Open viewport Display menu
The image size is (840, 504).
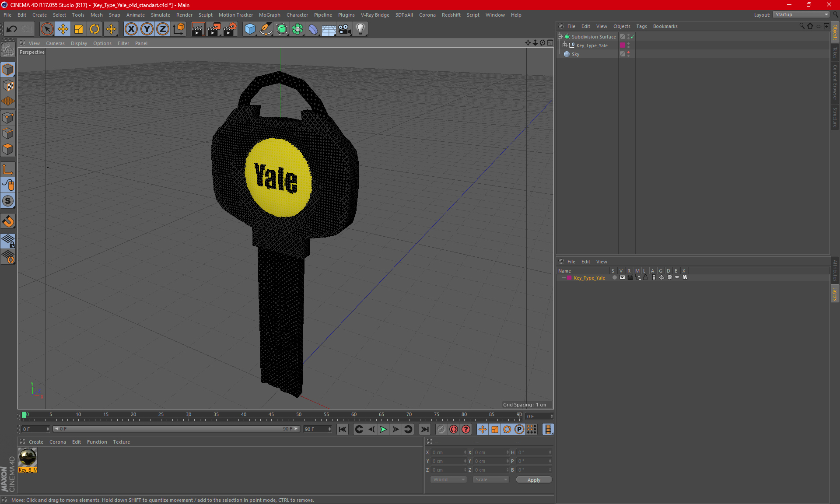pyautogui.click(x=79, y=43)
